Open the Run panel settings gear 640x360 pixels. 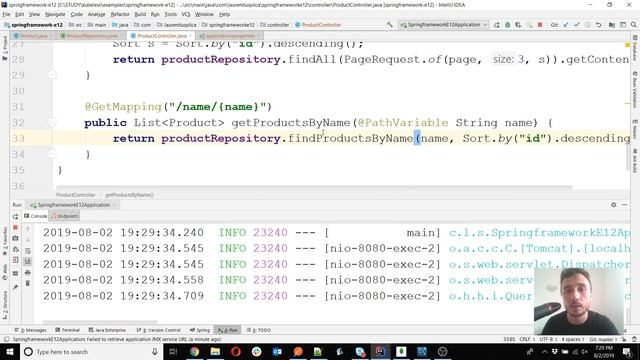click(x=613, y=205)
